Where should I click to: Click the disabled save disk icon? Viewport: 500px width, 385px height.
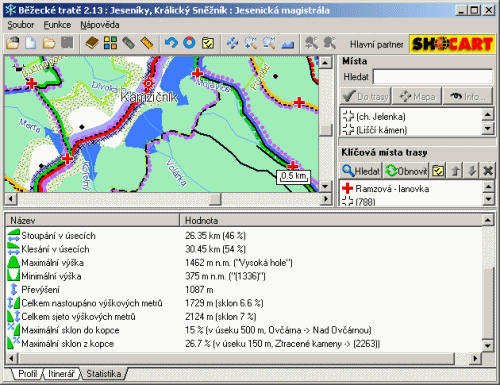67,43
